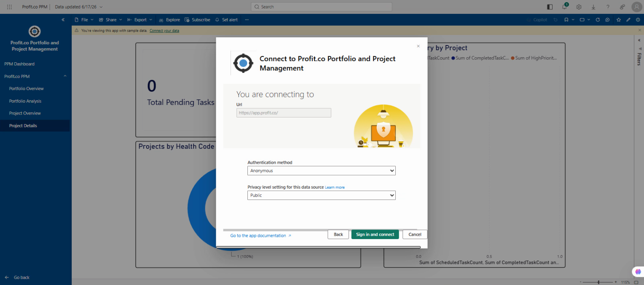Open the Filters pane label
Viewport: 644px width, 285px height.
[639, 59]
